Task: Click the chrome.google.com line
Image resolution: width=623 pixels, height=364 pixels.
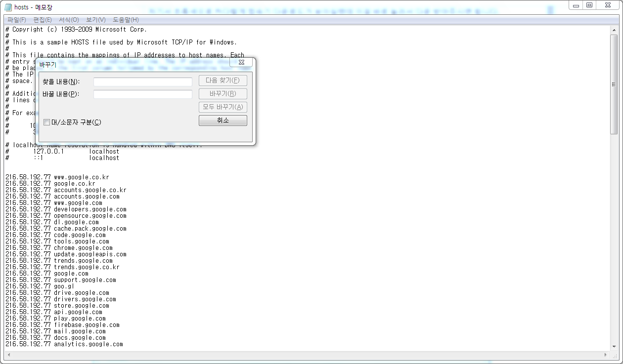Action: click(x=59, y=247)
